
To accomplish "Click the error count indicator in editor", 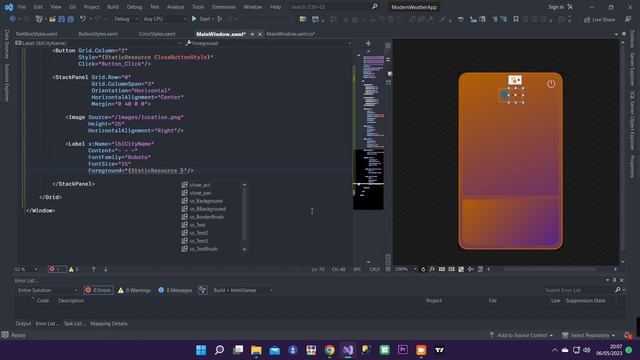I will 57,269.
